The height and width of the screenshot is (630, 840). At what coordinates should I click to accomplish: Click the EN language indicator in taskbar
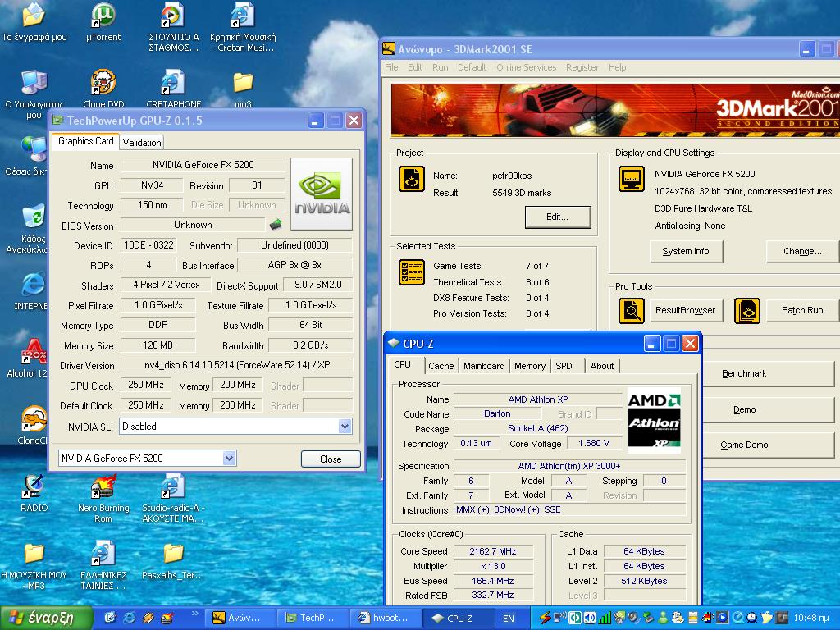click(x=508, y=619)
